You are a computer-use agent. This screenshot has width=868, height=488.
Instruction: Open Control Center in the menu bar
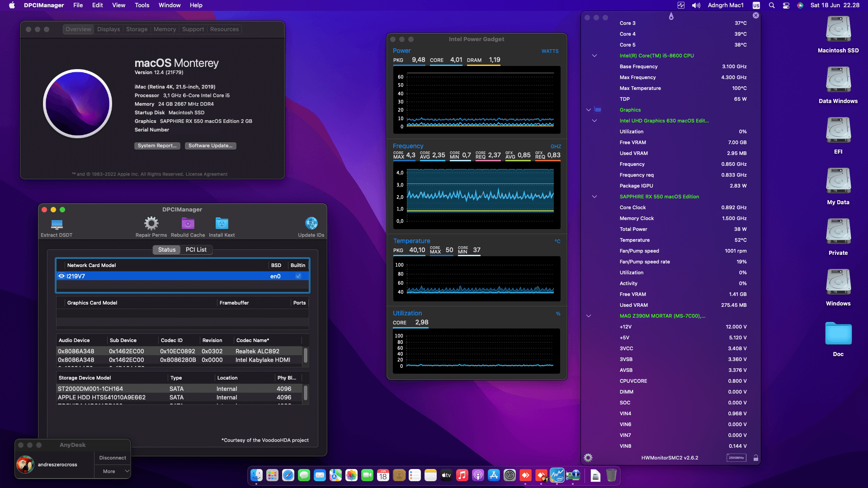pyautogui.click(x=786, y=5)
